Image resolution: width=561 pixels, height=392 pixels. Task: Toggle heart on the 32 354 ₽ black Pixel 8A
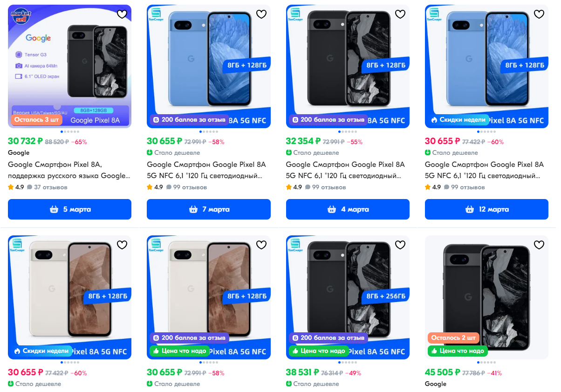(x=400, y=14)
